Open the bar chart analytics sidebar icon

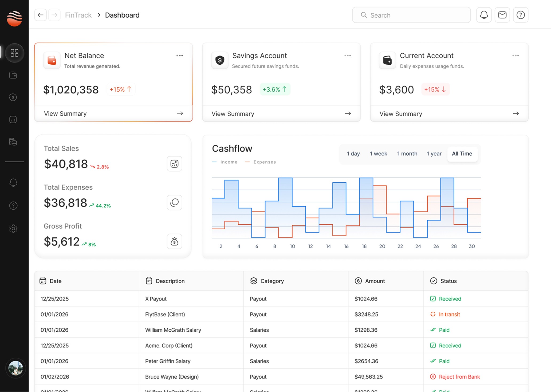(x=13, y=119)
